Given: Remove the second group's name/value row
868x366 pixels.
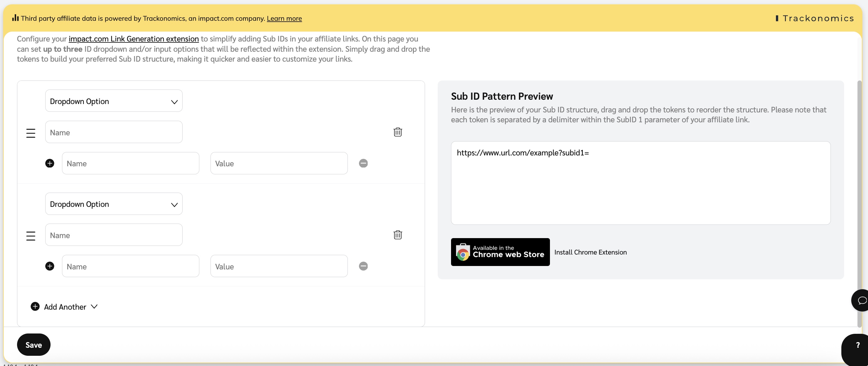Looking at the screenshot, I should pos(363,266).
